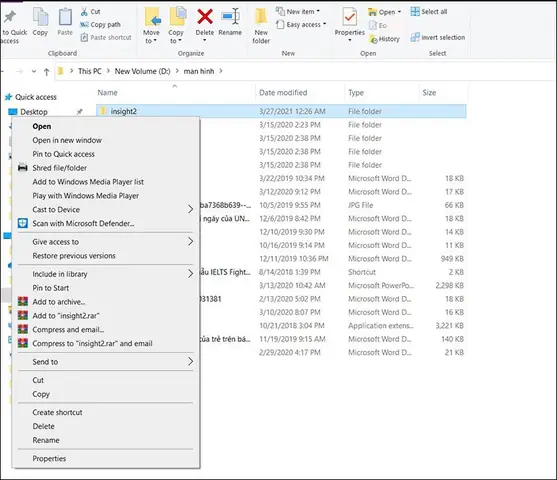
Task: Click the Cut scissors icon in ribbon
Action: (x=84, y=12)
